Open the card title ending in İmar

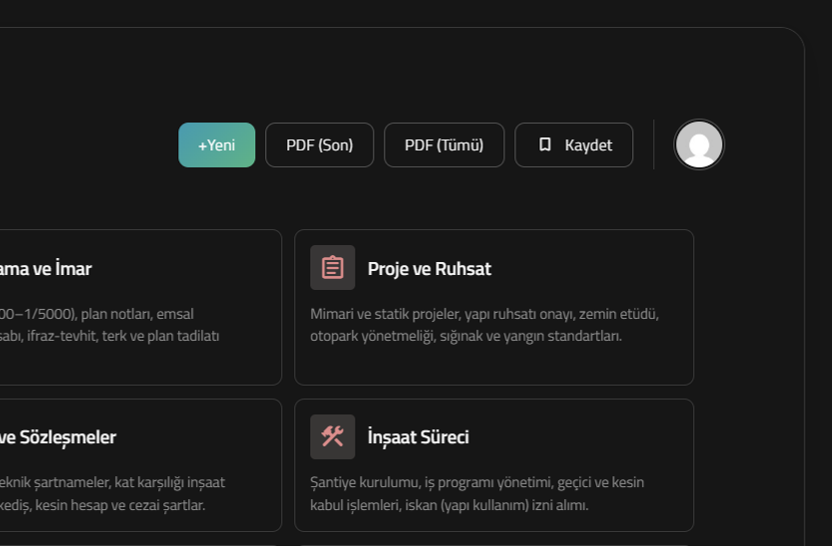click(46, 268)
